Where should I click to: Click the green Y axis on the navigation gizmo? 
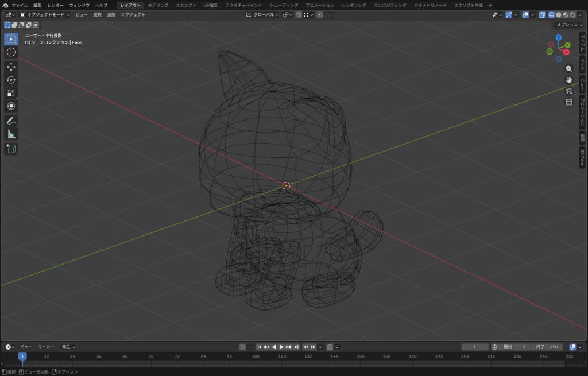tap(567, 45)
